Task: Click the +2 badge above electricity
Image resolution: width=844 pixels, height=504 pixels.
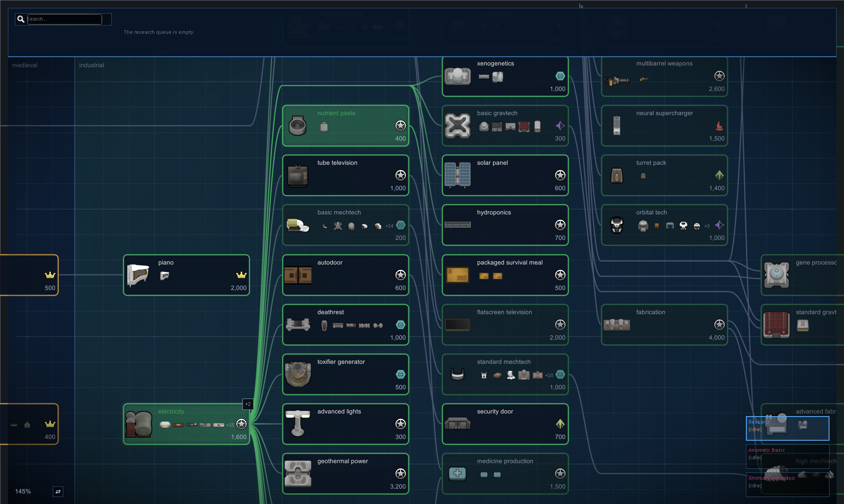Action: coord(248,404)
